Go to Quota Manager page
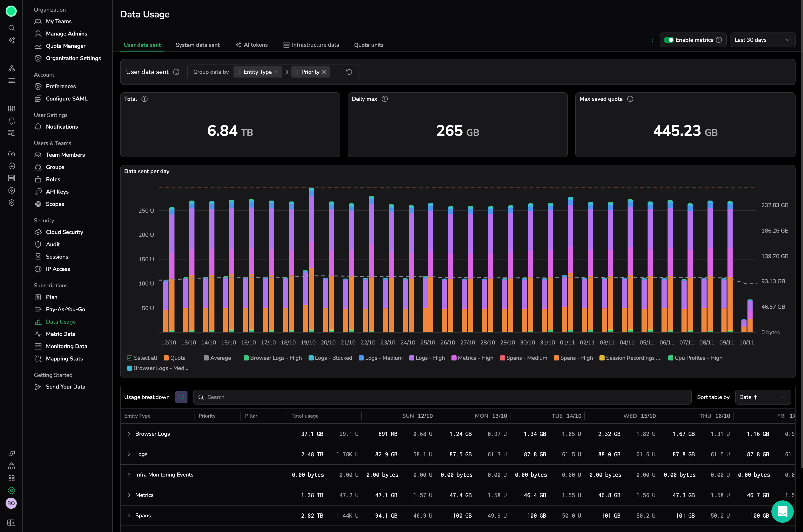The width and height of the screenshot is (803, 532). tap(66, 46)
